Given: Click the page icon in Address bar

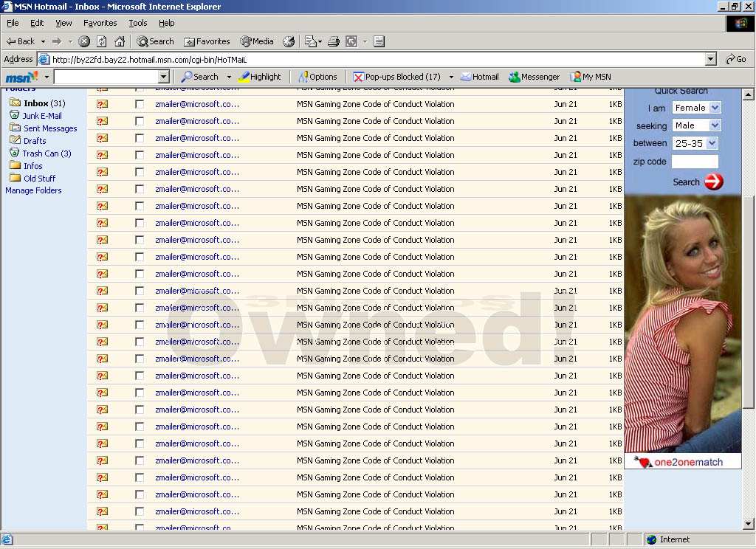Looking at the screenshot, I should [x=44, y=59].
